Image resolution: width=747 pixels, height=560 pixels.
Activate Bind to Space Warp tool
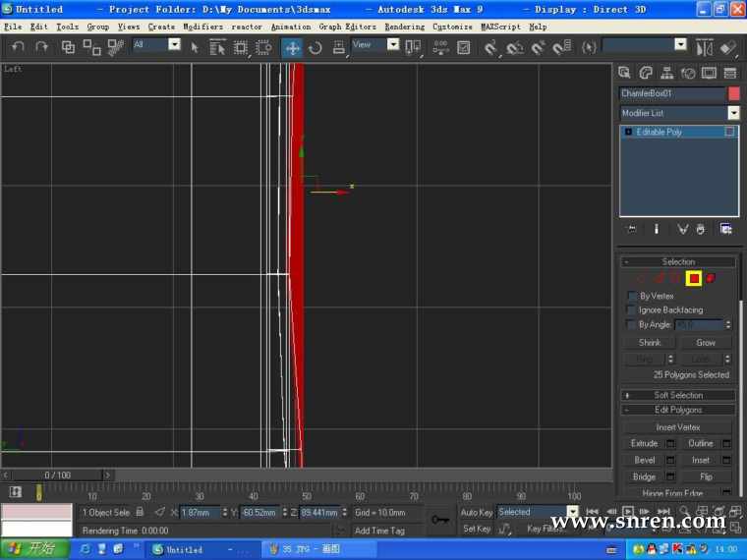[x=116, y=47]
